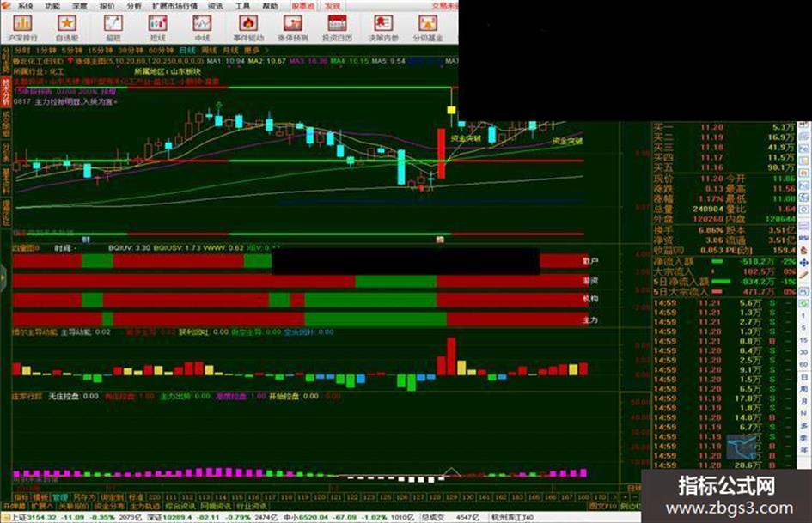Screen dimensions: 812x523
Task: Collapse the left sidebar arrow handle
Action: click(3, 277)
